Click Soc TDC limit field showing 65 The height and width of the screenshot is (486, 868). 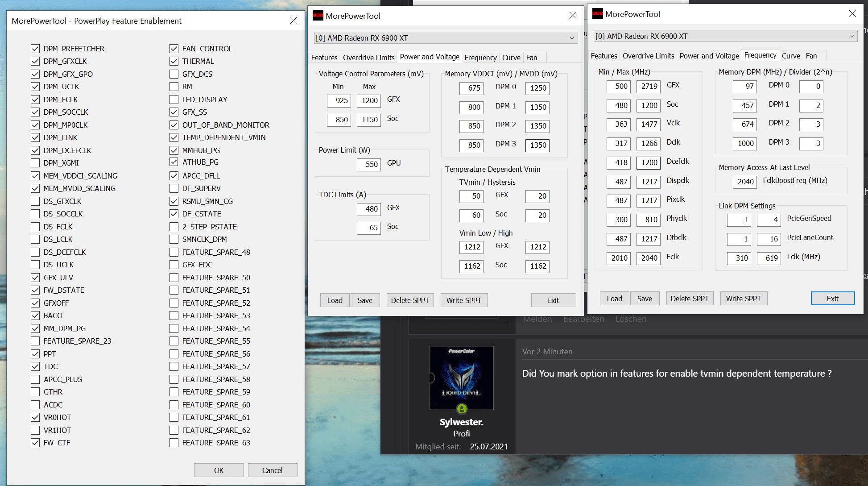pyautogui.click(x=369, y=228)
